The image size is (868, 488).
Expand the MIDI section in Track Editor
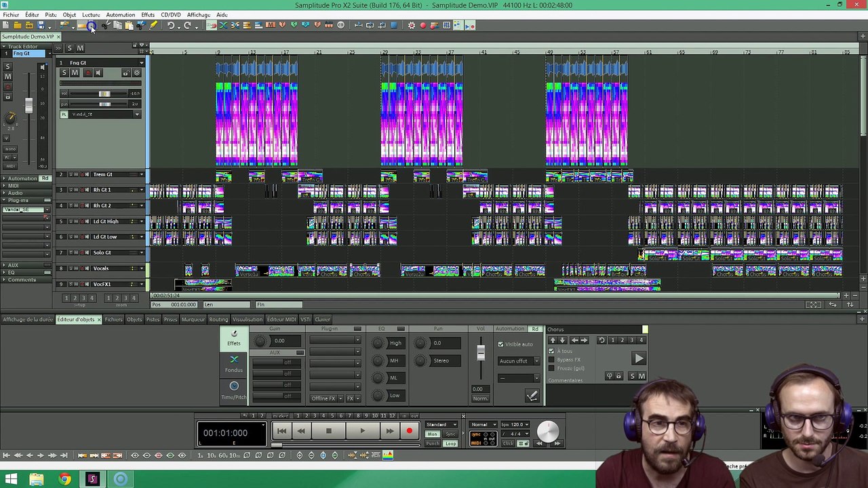[14, 186]
